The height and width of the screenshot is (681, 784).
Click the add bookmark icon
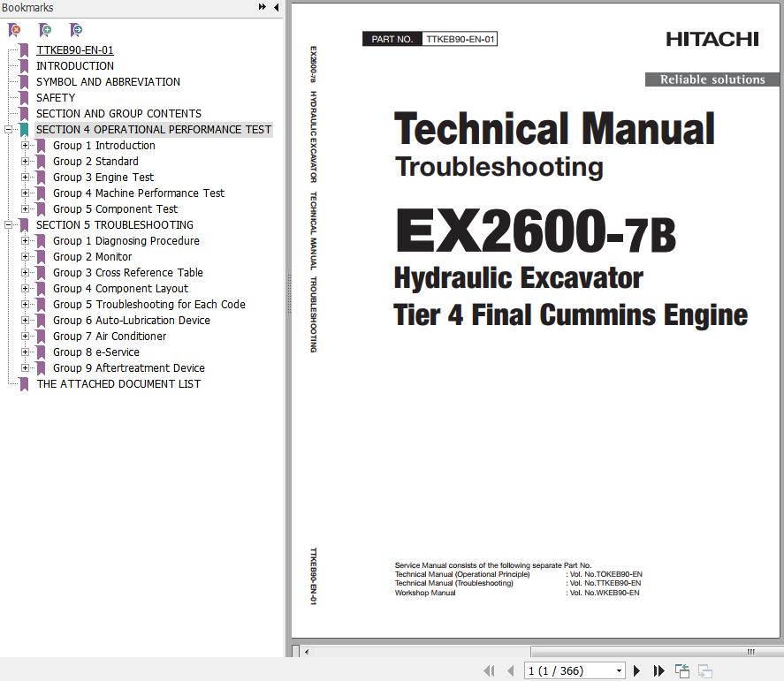[45, 30]
